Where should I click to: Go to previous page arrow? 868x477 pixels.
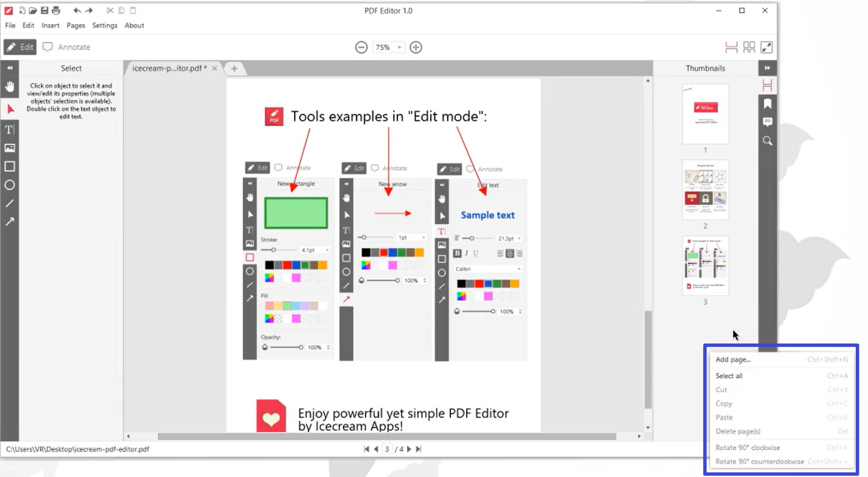point(376,449)
